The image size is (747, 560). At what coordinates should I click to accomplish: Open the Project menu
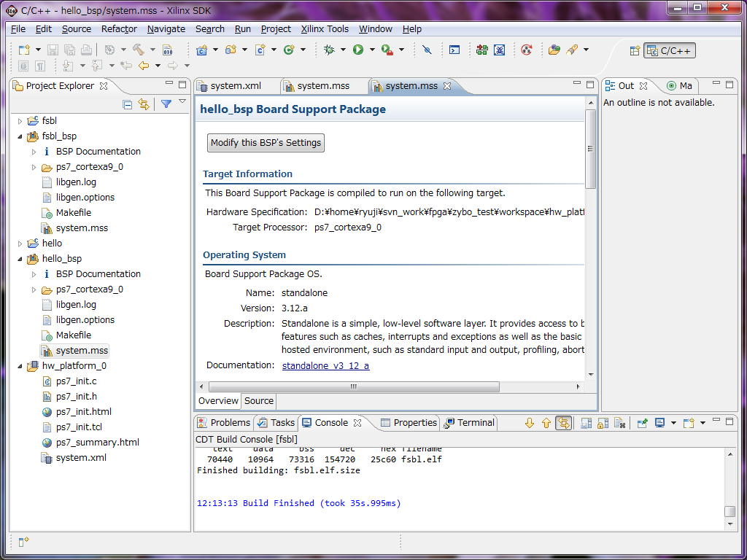click(x=276, y=29)
